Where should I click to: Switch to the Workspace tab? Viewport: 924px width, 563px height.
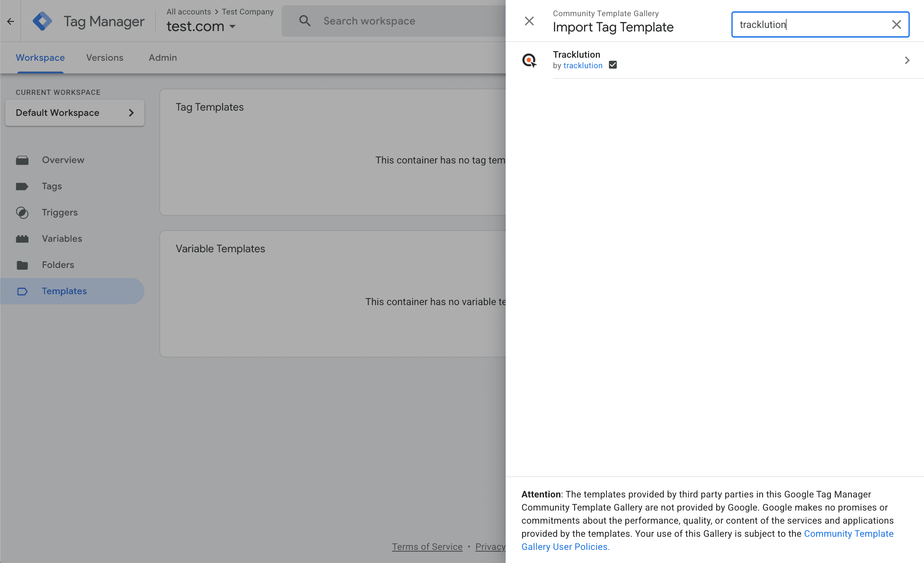[40, 58]
